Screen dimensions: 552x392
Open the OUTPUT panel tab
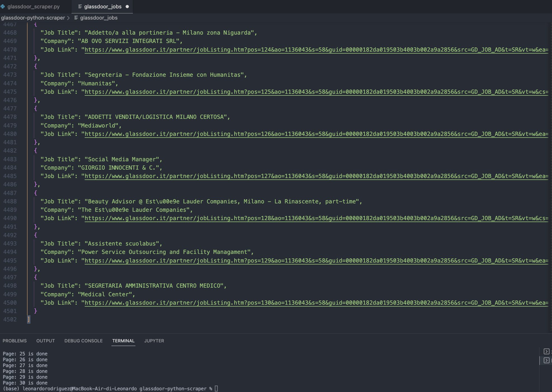[46, 341]
